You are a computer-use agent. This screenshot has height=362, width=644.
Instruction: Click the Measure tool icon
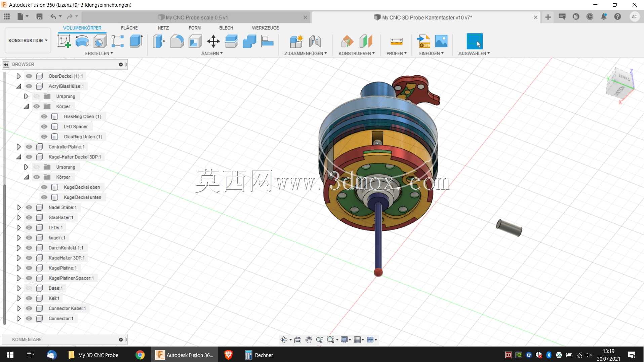(x=397, y=41)
